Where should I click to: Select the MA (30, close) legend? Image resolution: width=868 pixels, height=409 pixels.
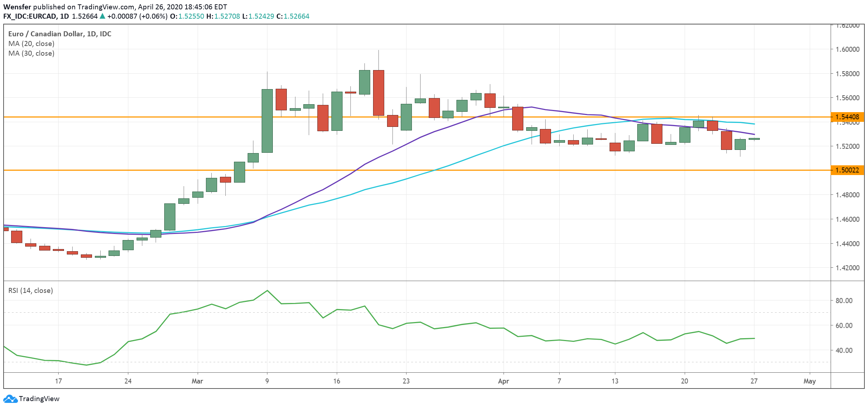tap(31, 53)
